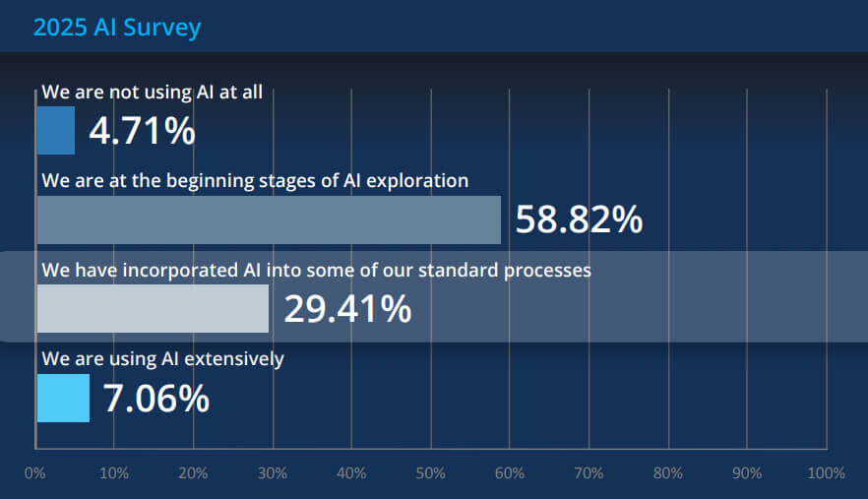This screenshot has height=499, width=868.
Task: Click the 7.06% value text
Action: click(x=155, y=399)
